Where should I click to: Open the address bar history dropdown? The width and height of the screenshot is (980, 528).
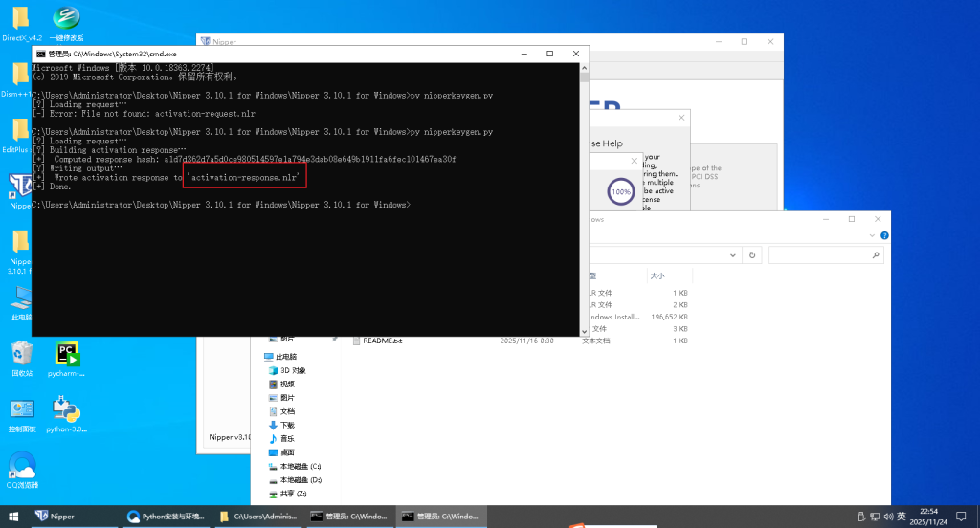click(x=734, y=255)
